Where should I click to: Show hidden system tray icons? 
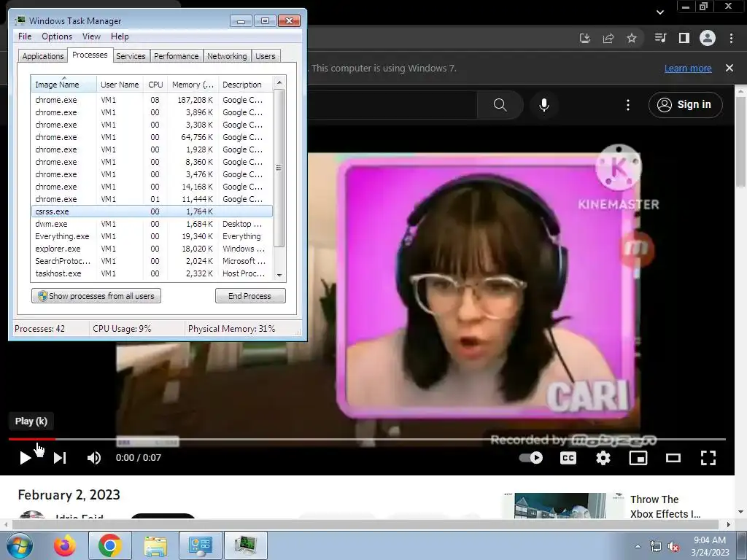coord(638,546)
